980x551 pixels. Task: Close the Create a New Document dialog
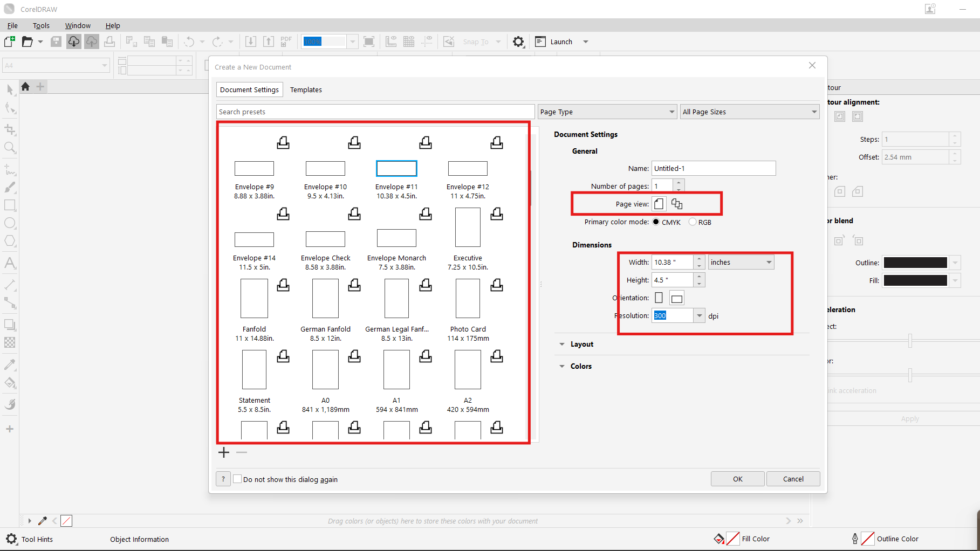coord(812,65)
